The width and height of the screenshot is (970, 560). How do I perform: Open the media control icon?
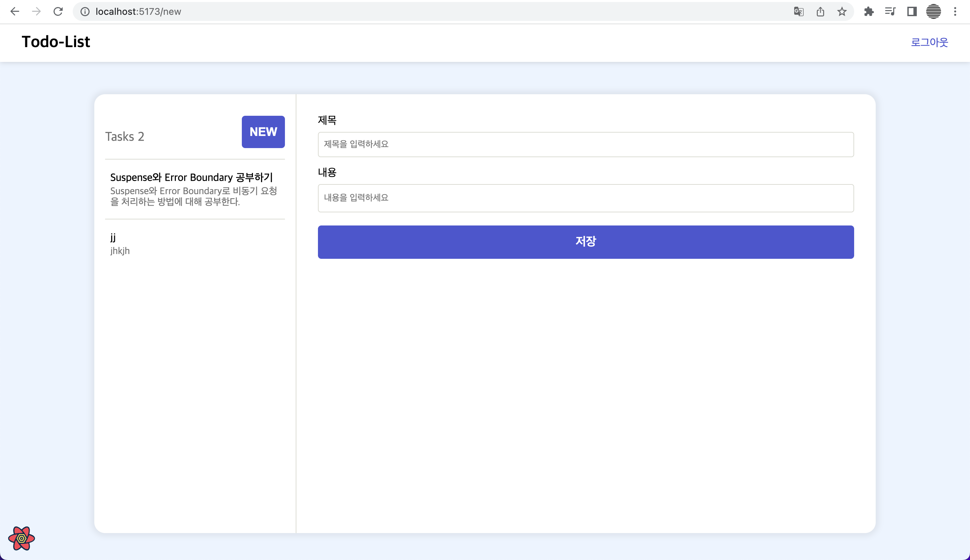[x=890, y=11]
